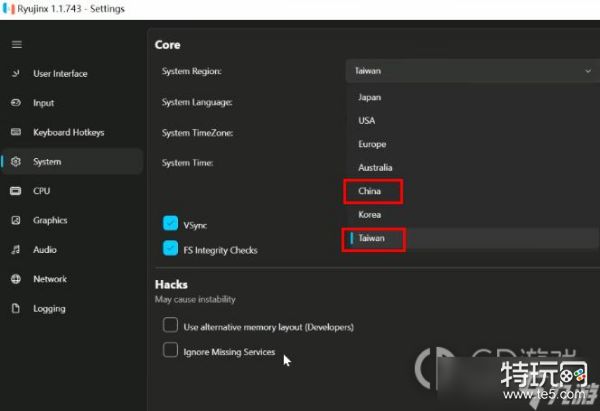Enable Use alternative memory layout checkbox
600x411 pixels.
click(171, 327)
